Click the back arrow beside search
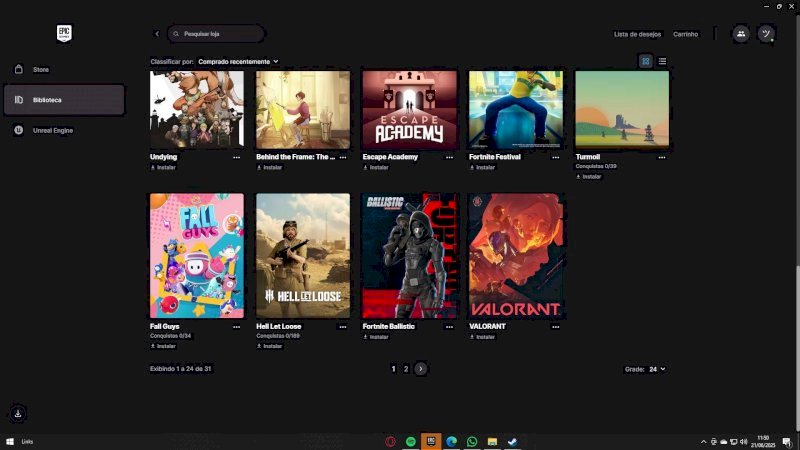 pyautogui.click(x=157, y=34)
